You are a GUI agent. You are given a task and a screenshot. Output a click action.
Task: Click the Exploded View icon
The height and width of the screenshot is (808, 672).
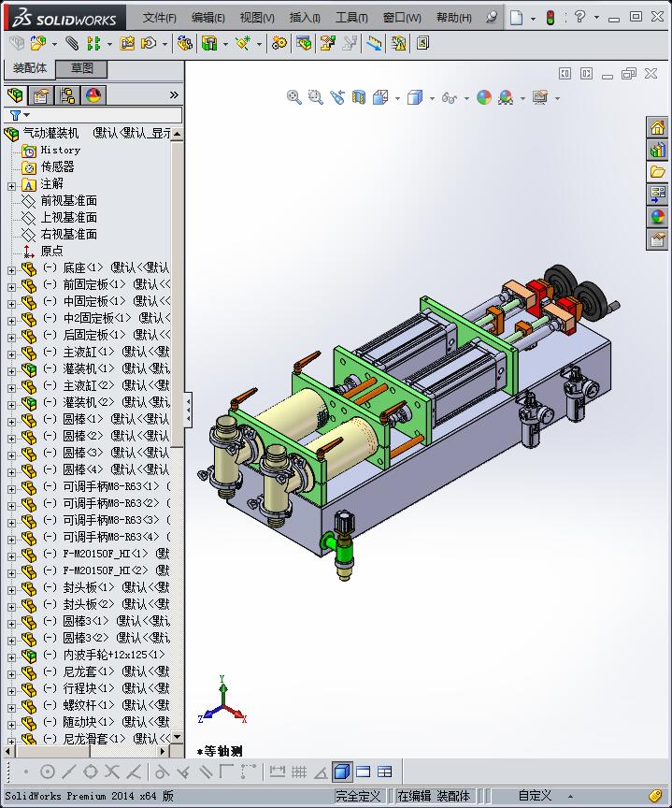(x=327, y=43)
